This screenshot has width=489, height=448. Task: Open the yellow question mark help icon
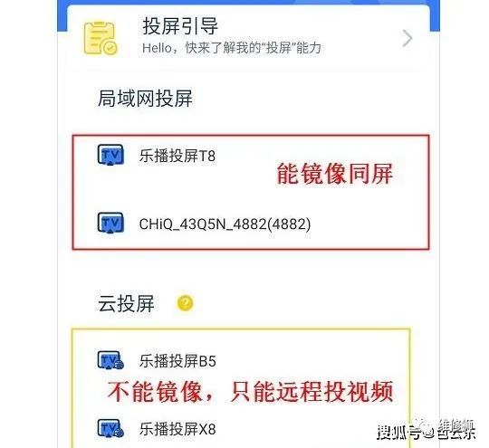click(x=186, y=303)
